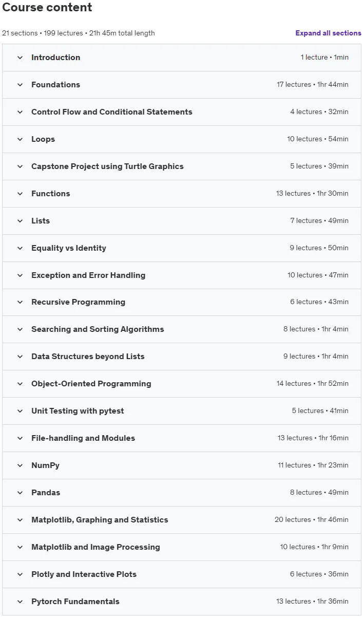The image size is (364, 617).
Task: Open Matplotlib, Graphing and Statistics section
Action: coord(182,520)
